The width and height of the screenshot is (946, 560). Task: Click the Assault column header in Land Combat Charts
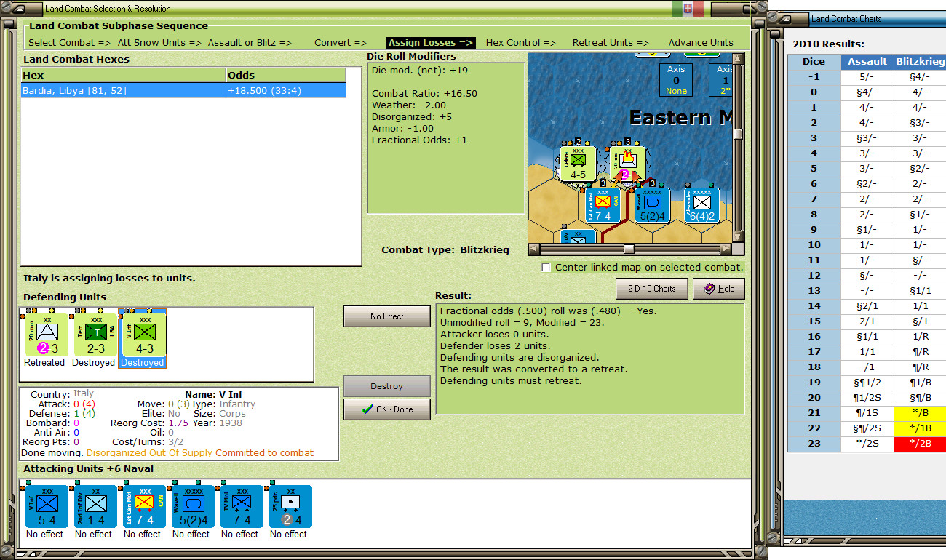click(x=867, y=62)
